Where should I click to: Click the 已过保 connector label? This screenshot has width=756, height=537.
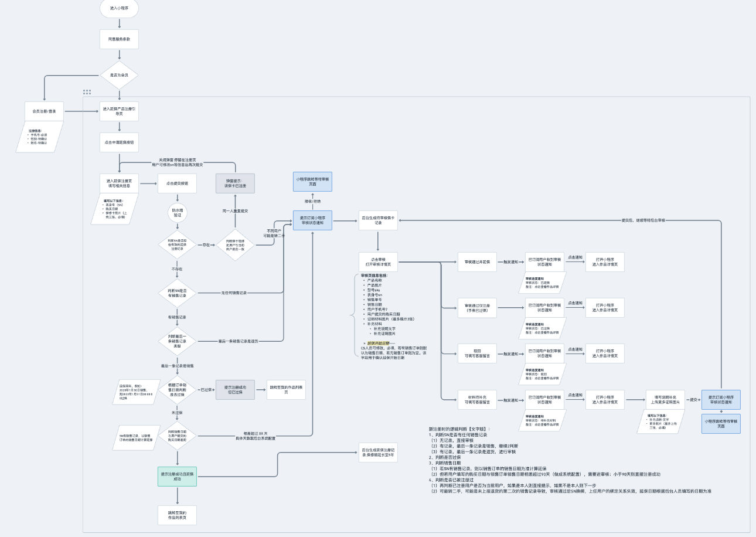click(x=206, y=390)
